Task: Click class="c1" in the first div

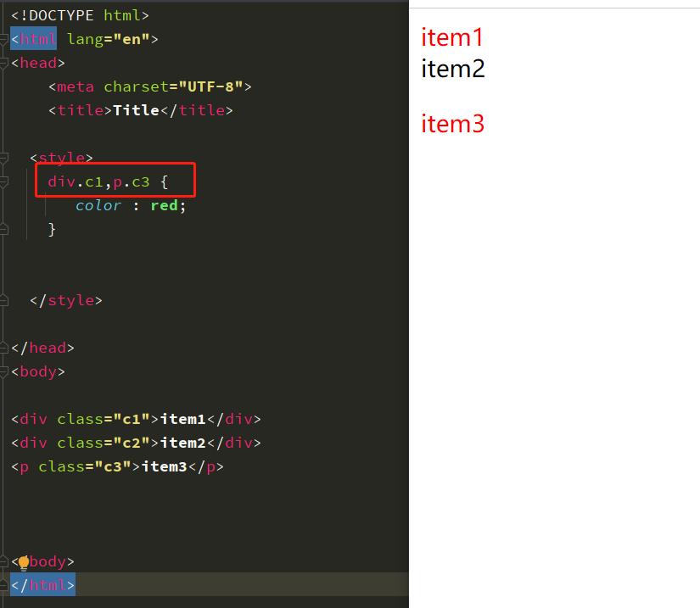Action: (104, 419)
